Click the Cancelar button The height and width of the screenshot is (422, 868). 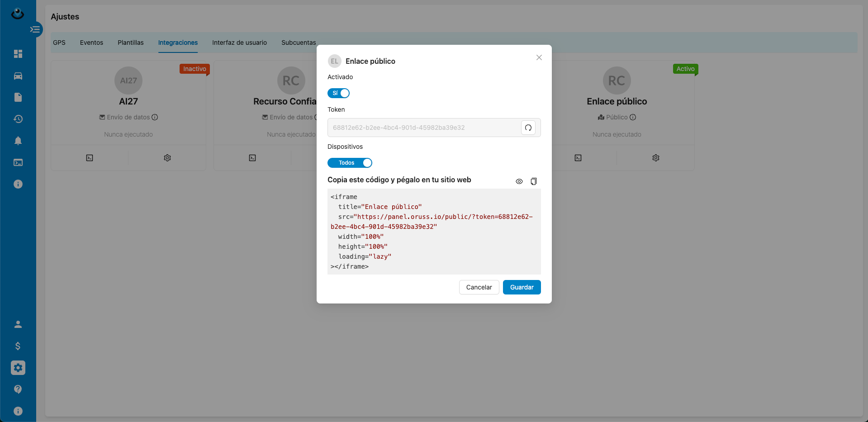pos(479,287)
